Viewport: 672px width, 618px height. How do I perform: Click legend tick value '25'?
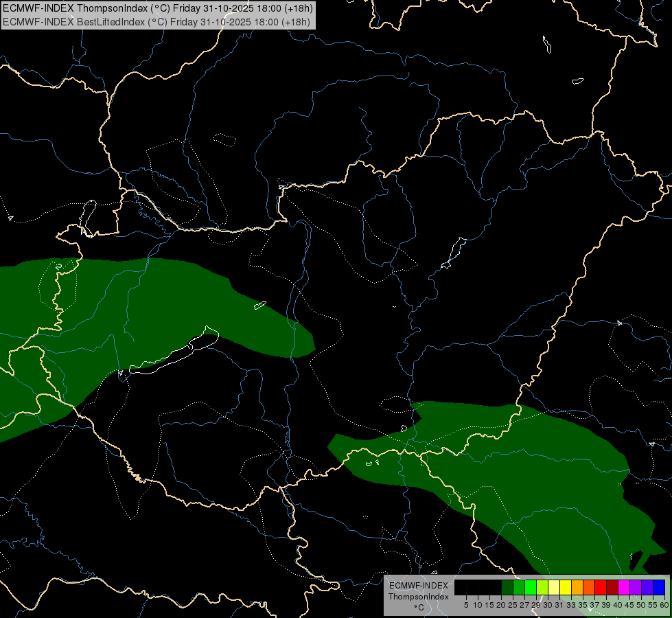coord(513,605)
